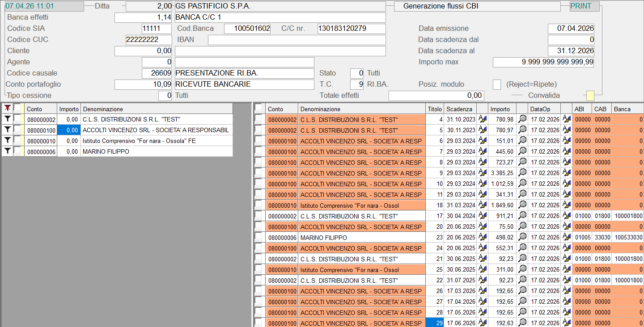This screenshot has height=327, width=644.
Task: Check the Posiz. modulo box
Action: coord(496,84)
